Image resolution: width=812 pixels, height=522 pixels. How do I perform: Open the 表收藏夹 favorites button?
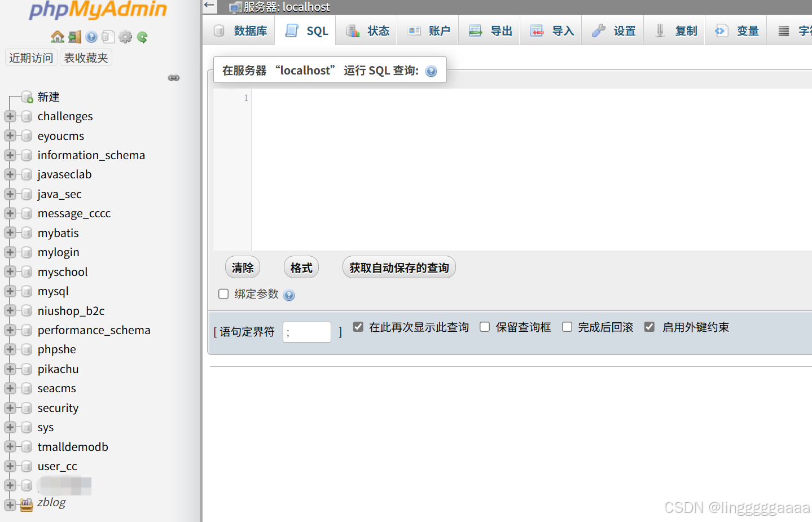click(86, 58)
